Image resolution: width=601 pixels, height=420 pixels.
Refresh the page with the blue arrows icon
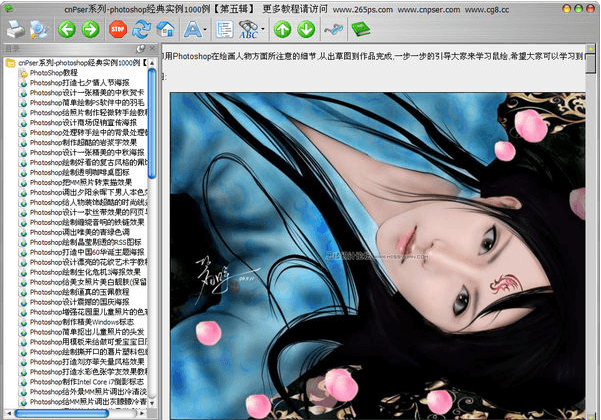[141, 30]
